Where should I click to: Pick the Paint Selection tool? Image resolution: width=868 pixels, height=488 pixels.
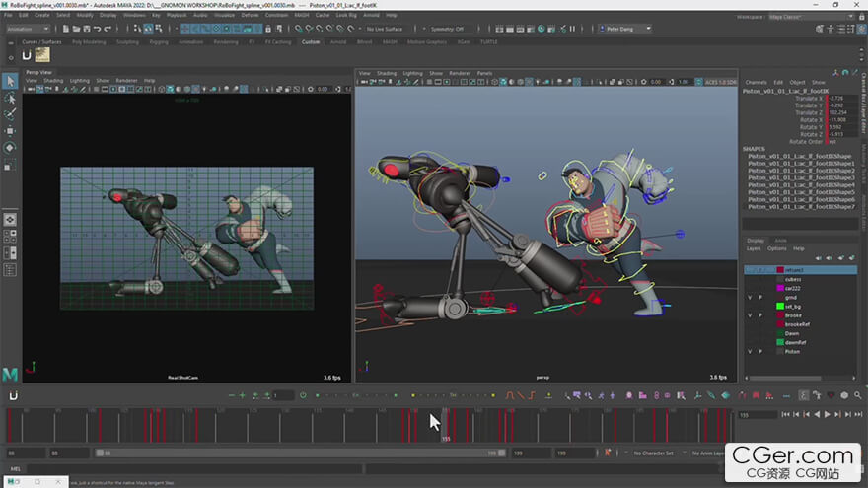coord(10,114)
